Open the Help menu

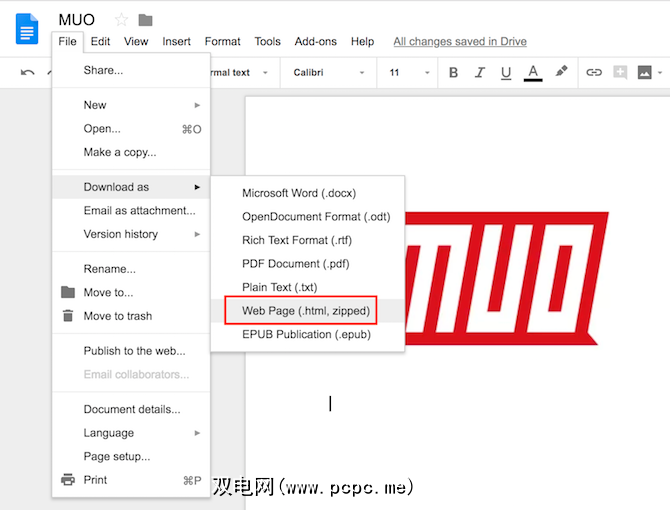tap(362, 41)
